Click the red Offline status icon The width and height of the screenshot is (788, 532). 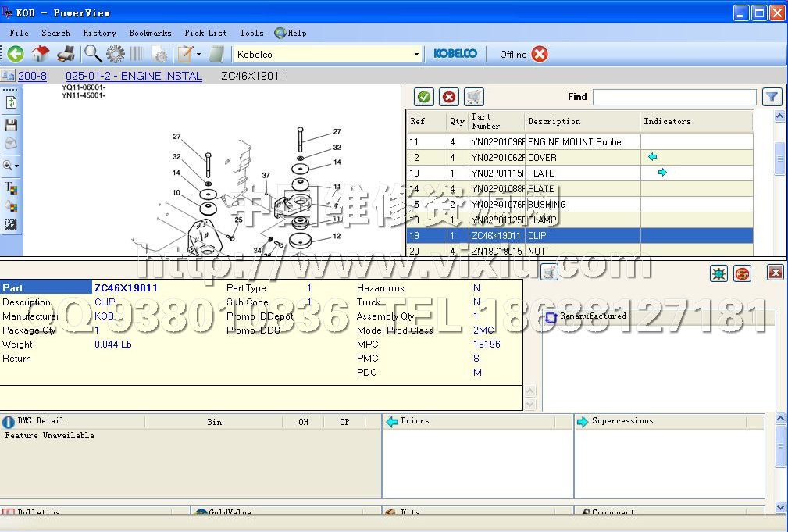(540, 54)
